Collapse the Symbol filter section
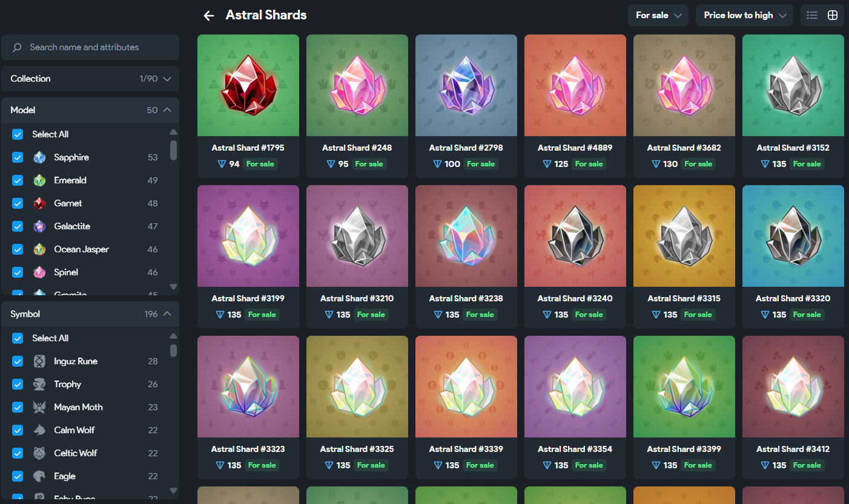This screenshot has height=504, width=849. pyautogui.click(x=167, y=314)
